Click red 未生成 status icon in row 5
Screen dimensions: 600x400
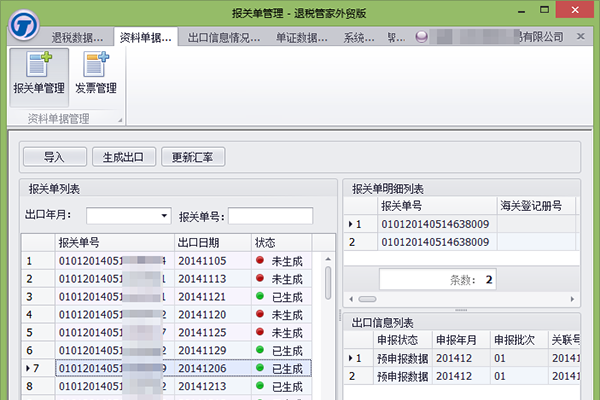pos(260,332)
